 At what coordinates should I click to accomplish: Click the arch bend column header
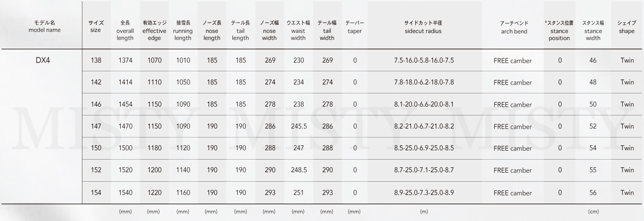coord(514,27)
